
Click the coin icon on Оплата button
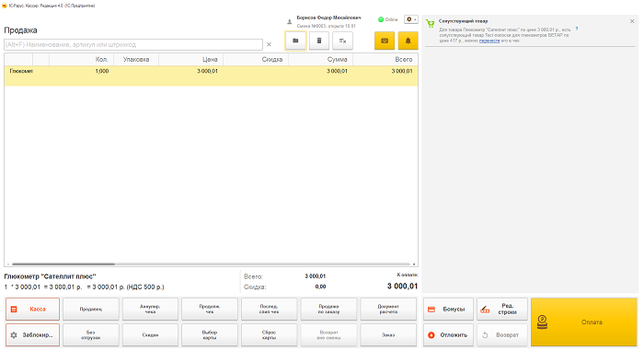click(542, 322)
